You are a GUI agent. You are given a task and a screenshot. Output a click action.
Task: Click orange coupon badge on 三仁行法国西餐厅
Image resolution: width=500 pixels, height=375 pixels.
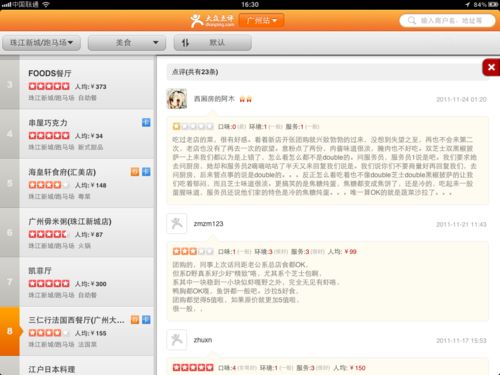[x=135, y=320]
